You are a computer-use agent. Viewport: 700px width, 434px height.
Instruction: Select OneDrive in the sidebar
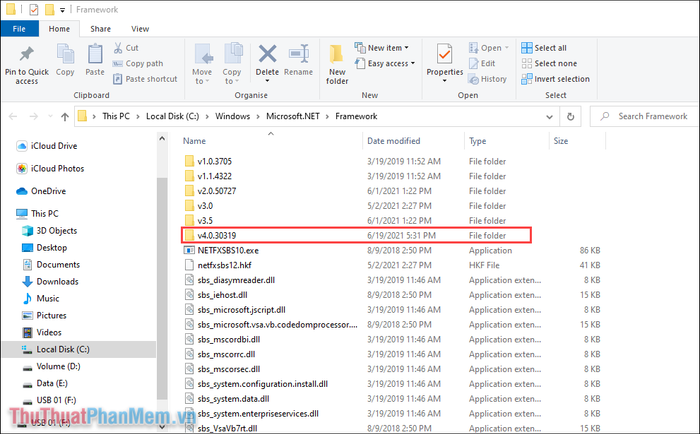coord(41,191)
